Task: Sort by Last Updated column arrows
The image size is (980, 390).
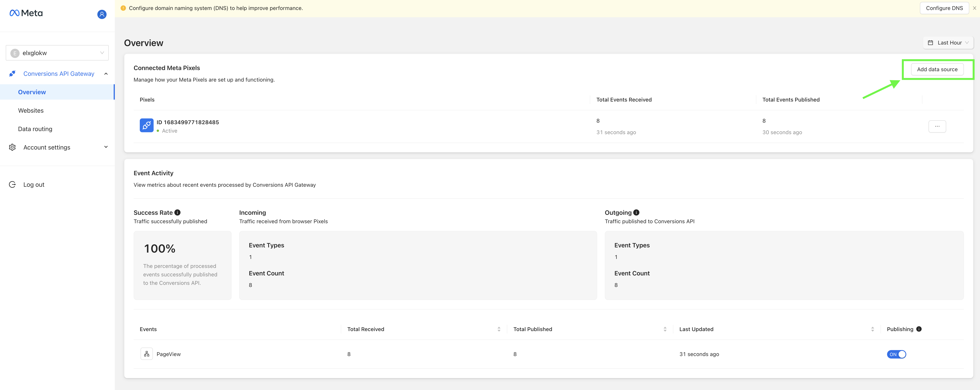Action: click(872, 329)
